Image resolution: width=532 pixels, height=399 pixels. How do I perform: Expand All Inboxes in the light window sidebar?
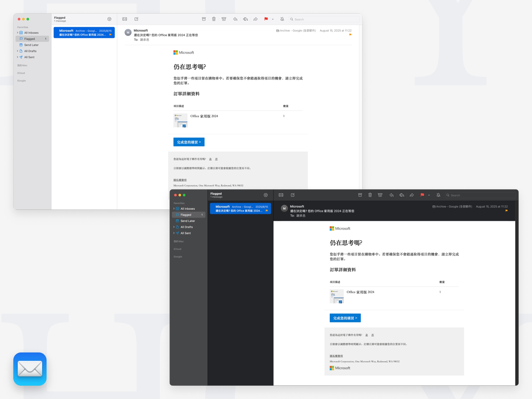tap(17, 33)
